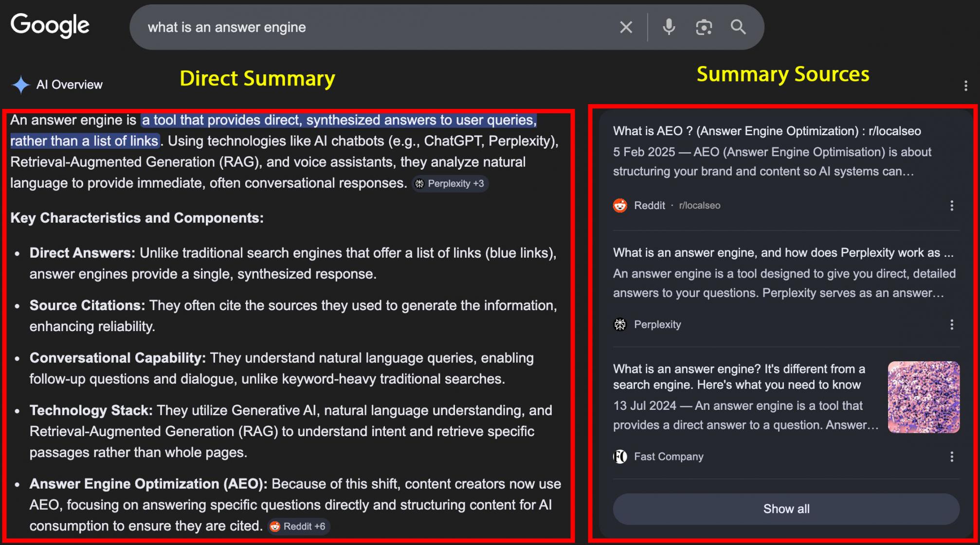Click the 'Fast Company' source name

click(x=669, y=457)
